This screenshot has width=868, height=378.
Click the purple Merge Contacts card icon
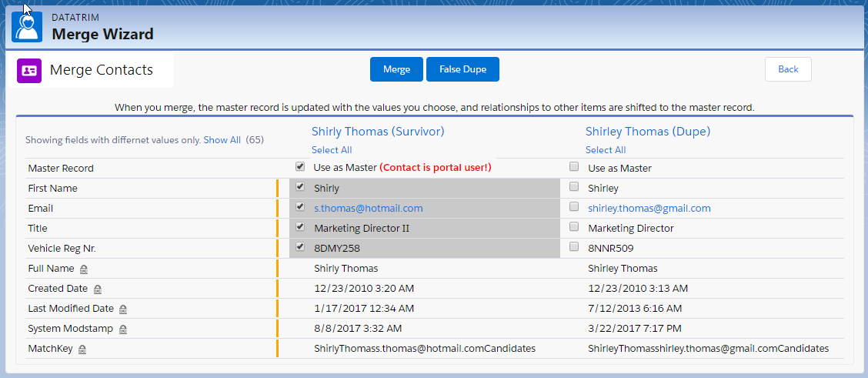(29, 70)
